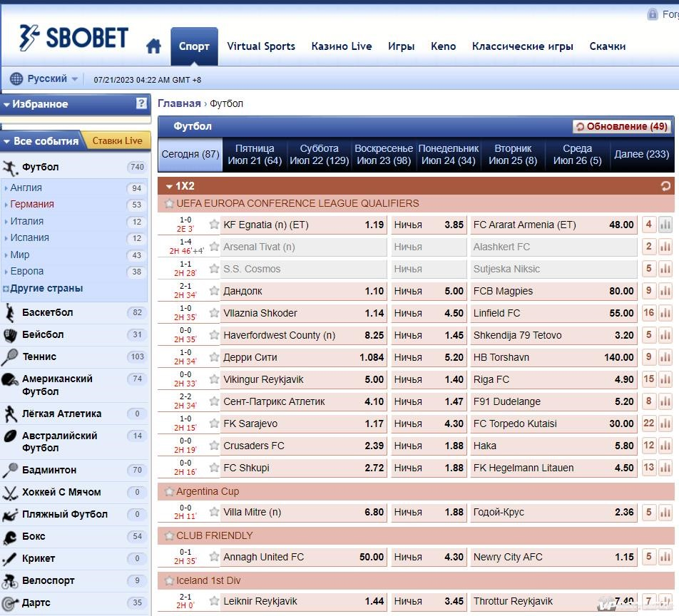Select the Суббота Июл 22 tab
The image size is (679, 616).
tap(319, 155)
